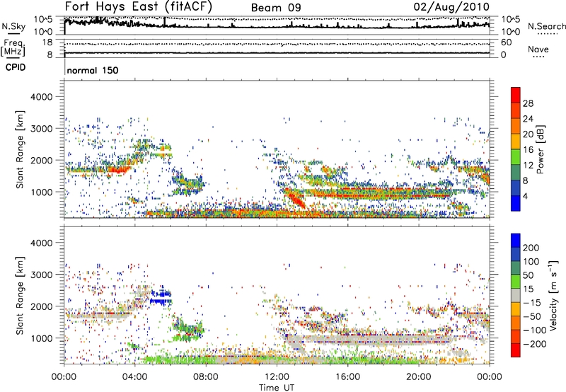Click the gray -15 to 15 velocity swatch
Screen dimensions: 566x392
point(516,295)
